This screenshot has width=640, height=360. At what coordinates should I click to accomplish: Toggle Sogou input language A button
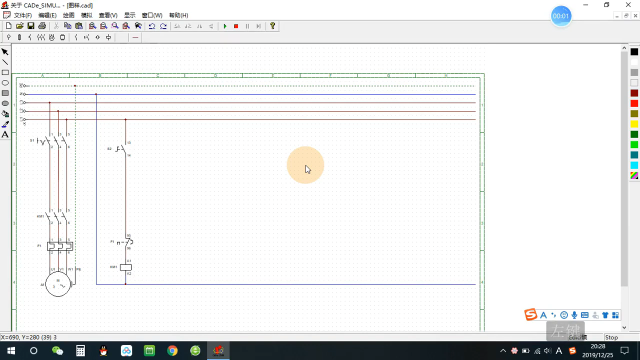click(x=543, y=315)
